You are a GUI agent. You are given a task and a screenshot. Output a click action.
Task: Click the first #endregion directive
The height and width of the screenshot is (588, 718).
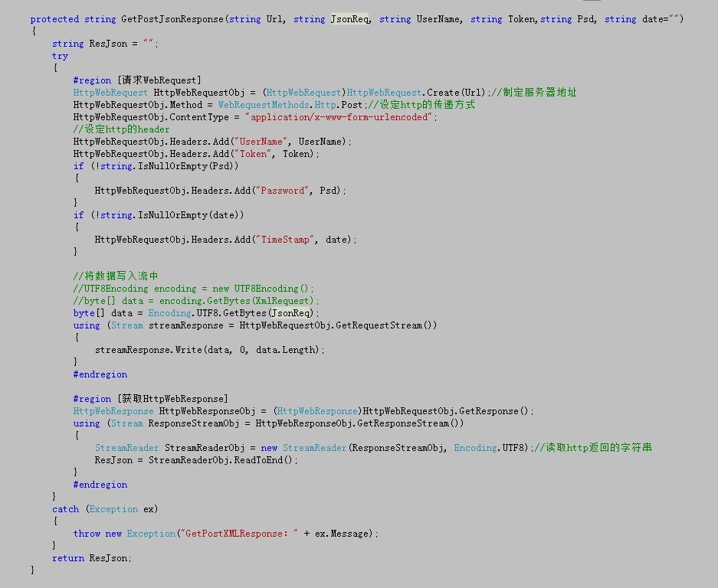click(x=100, y=374)
